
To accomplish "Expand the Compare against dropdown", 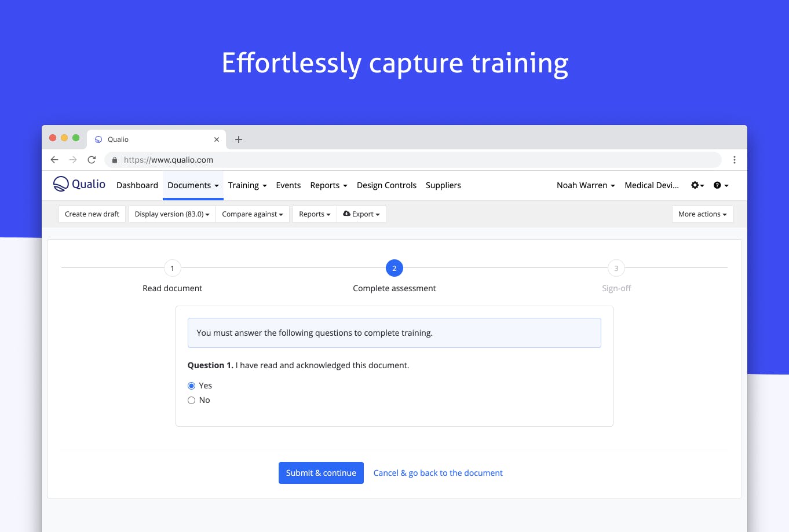I will (x=253, y=214).
